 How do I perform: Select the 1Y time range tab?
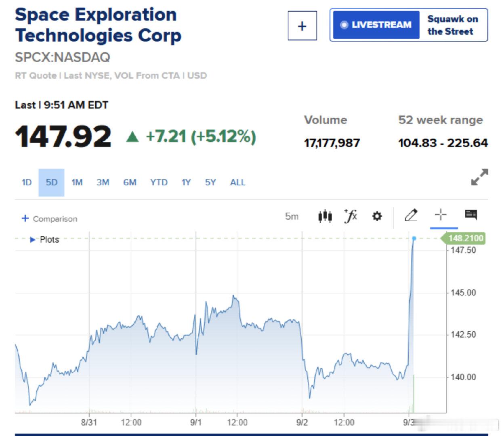186,182
